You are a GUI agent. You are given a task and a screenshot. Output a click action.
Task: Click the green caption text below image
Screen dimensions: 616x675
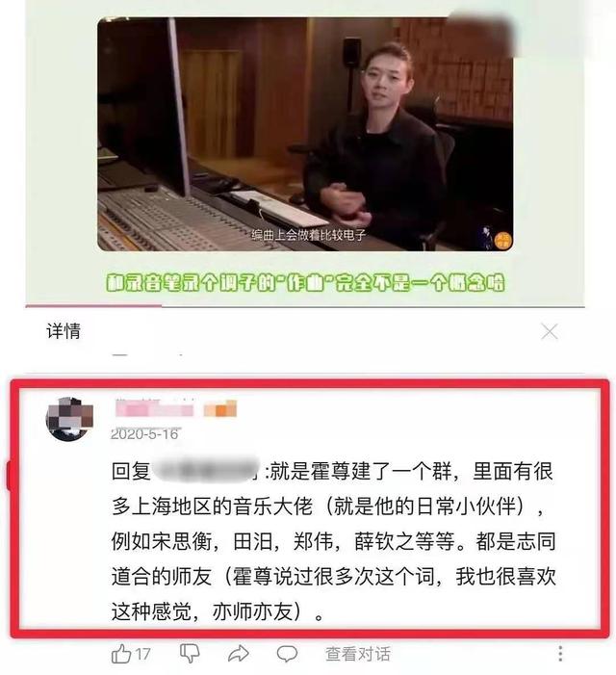coord(305,282)
